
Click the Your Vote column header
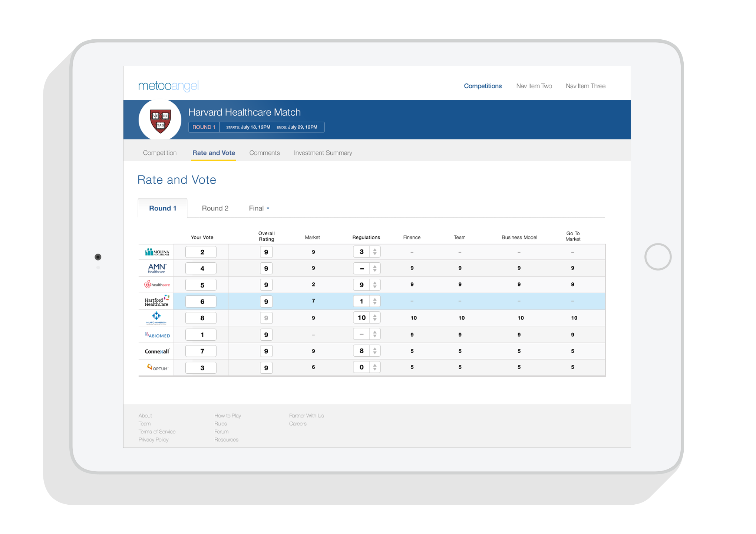click(202, 237)
